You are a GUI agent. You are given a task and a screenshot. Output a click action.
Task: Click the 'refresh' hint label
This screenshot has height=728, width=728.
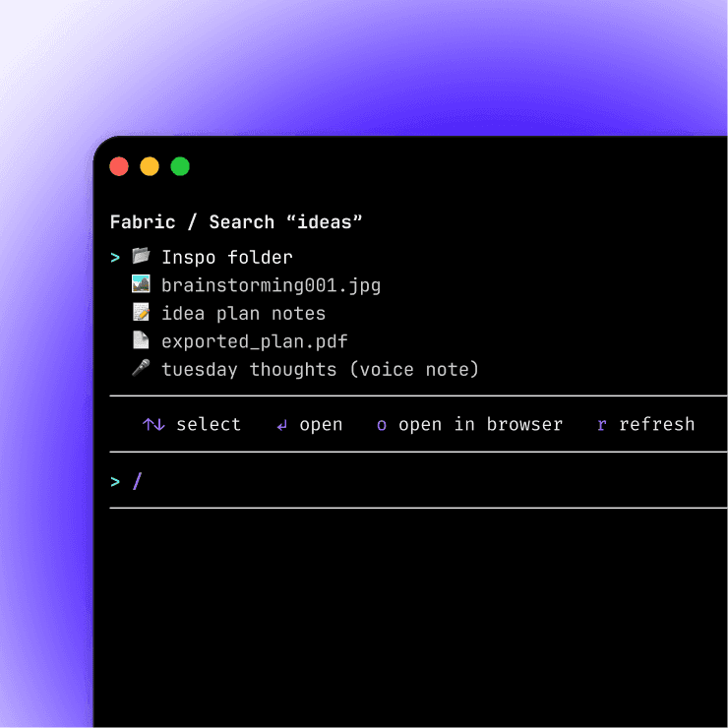tap(657, 424)
